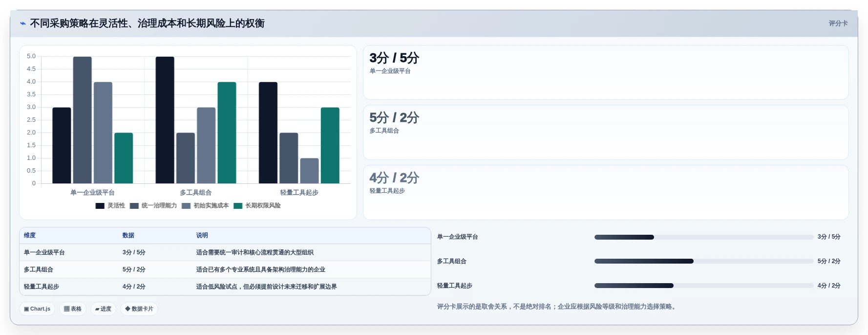Toggle 初始实施成本 legend swatch
Viewport: 868px width, 335px height.
pos(186,206)
